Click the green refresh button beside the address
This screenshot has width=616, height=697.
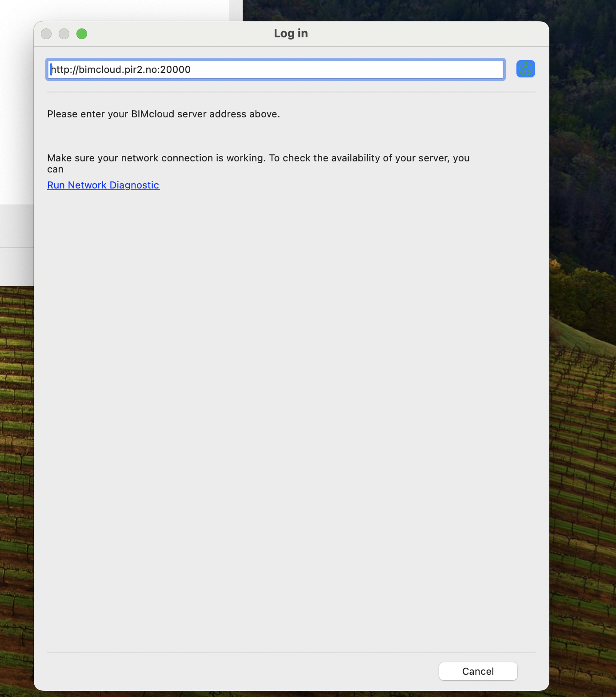[525, 69]
